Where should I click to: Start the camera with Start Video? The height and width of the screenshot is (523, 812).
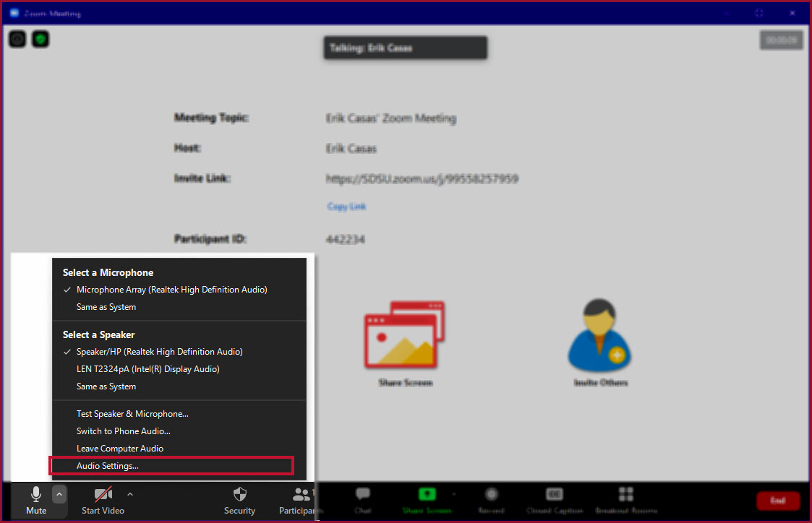pyautogui.click(x=103, y=500)
